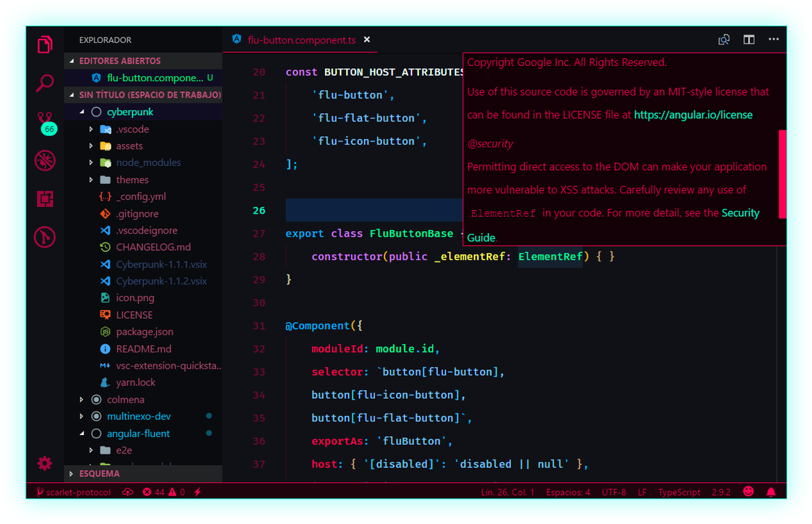Open the Search view in the activity bar

44,81
